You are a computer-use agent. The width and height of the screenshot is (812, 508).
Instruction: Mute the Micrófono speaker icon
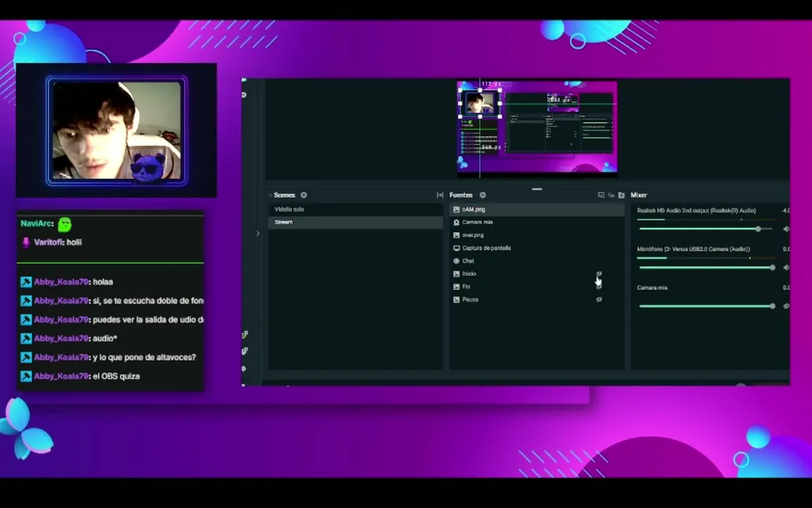(786, 267)
